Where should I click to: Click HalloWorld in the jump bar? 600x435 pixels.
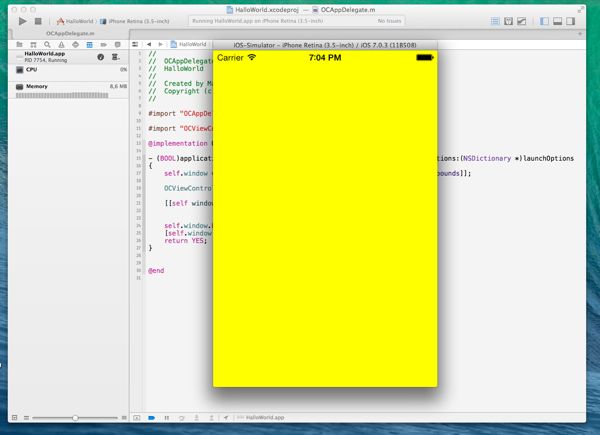tap(189, 44)
